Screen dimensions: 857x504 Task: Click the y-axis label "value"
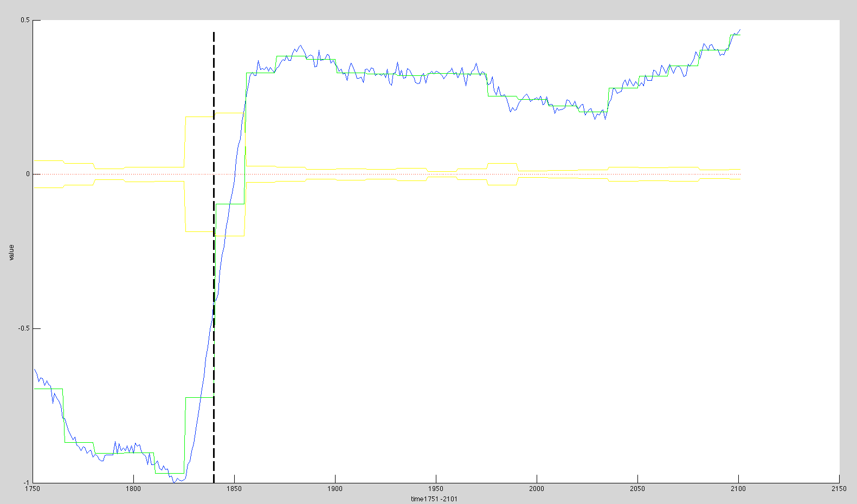[11, 253]
